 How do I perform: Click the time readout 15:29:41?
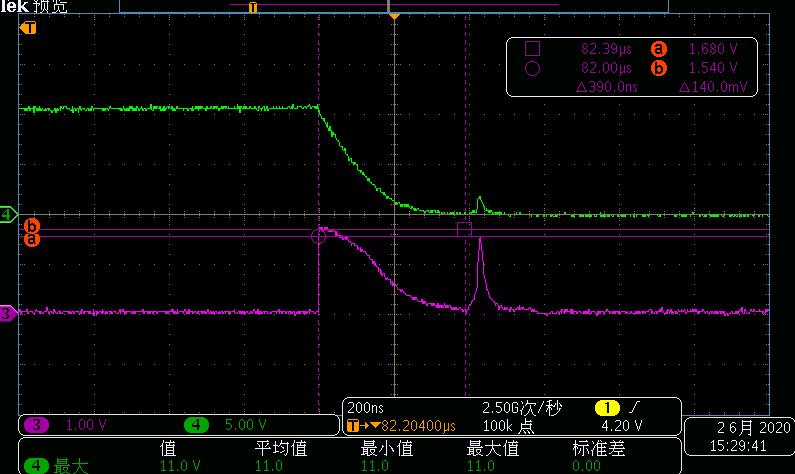coord(737,446)
